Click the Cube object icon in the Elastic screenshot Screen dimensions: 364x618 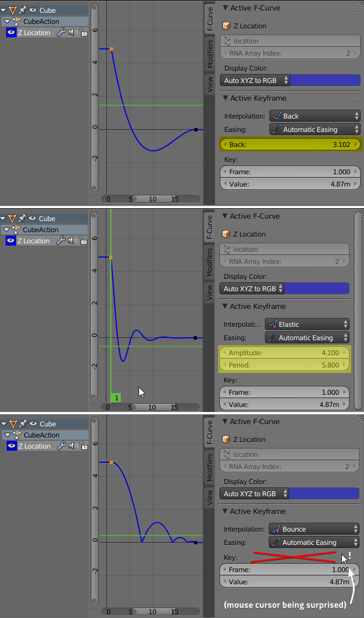pos(12,218)
